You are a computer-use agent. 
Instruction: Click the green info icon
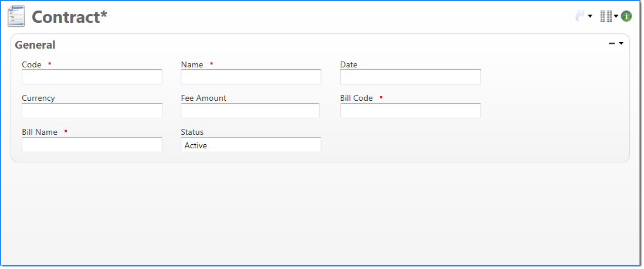click(626, 16)
